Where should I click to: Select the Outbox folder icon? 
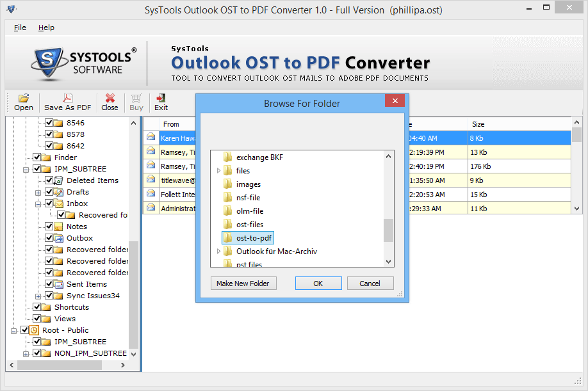pyautogui.click(x=58, y=238)
